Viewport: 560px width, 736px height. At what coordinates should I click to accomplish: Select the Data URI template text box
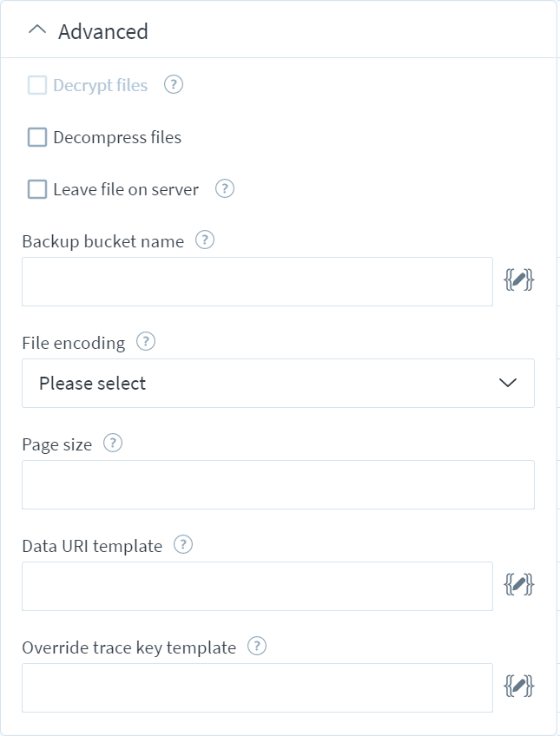tap(257, 586)
